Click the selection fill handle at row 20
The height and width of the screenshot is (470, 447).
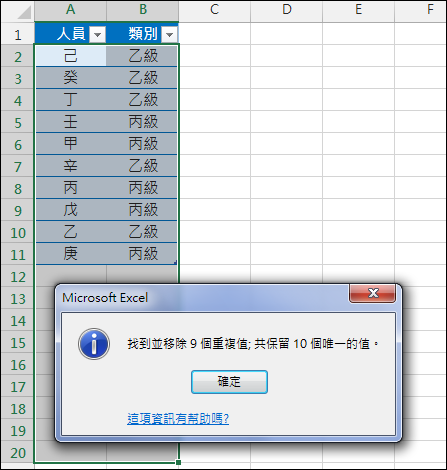pyautogui.click(x=178, y=462)
